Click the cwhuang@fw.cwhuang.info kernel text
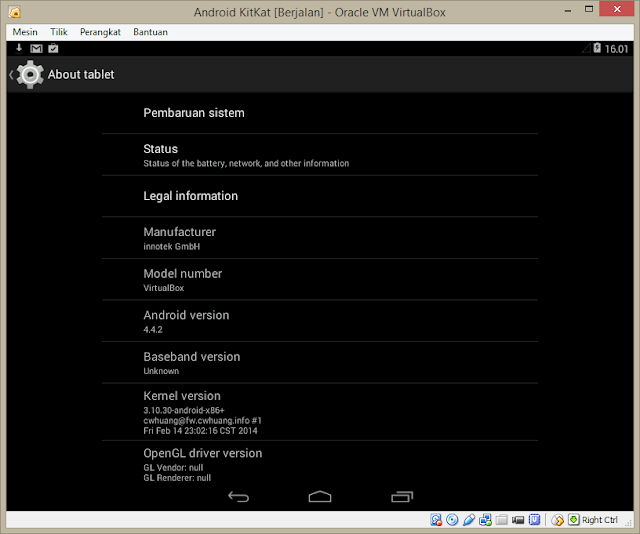Image resolution: width=640 pixels, height=534 pixels. tap(202, 421)
